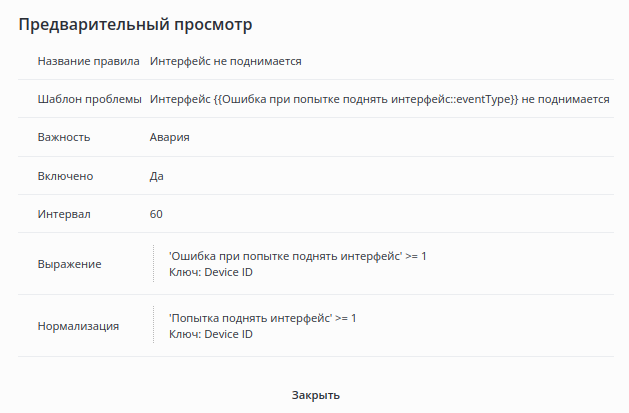Click the problem template text with eventType
Screen dimensions: 629x413
click(x=380, y=99)
